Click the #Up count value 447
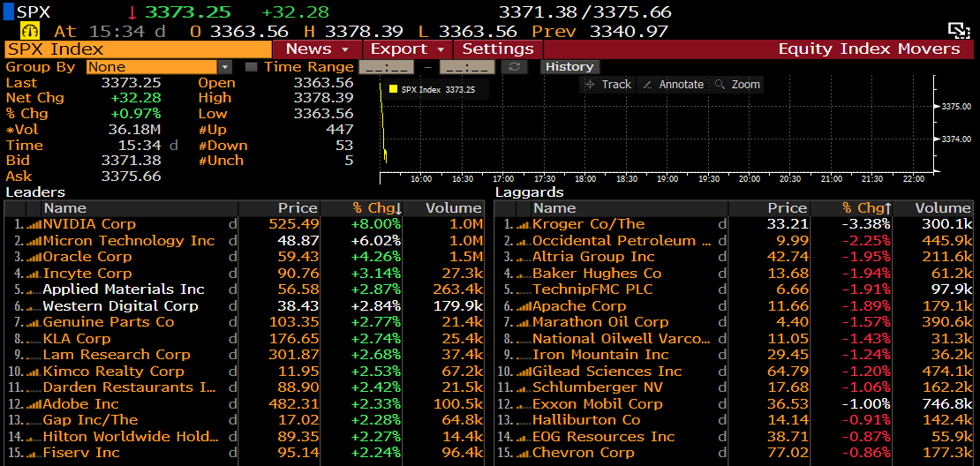 [341, 130]
